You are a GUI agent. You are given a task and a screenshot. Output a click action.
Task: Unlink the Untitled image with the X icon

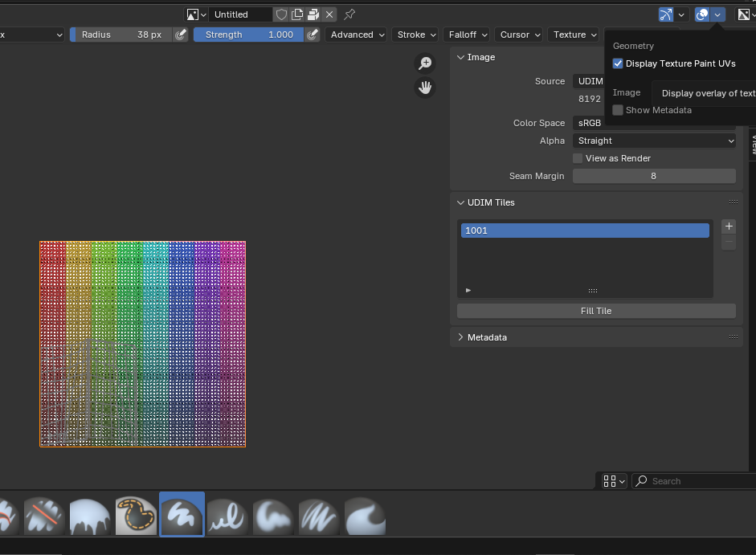(329, 14)
